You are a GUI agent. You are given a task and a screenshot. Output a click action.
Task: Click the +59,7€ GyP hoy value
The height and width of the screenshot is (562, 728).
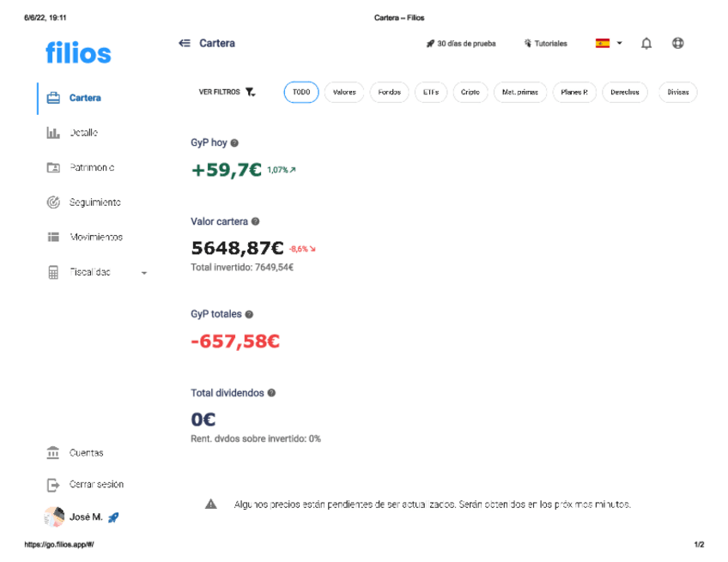point(227,170)
